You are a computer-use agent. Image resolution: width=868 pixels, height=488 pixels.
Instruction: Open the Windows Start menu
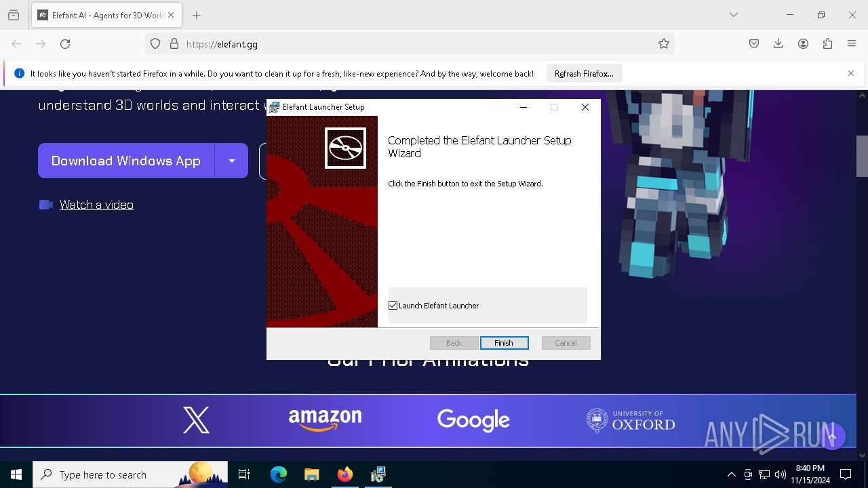[16, 474]
